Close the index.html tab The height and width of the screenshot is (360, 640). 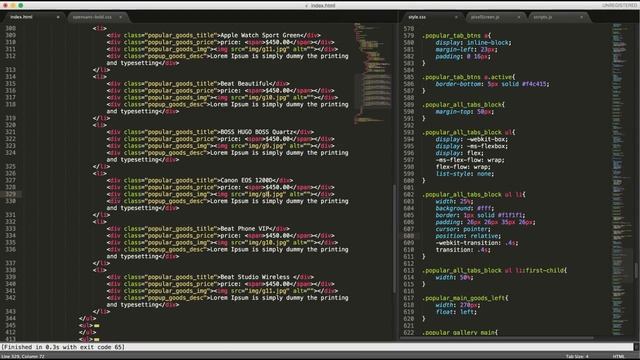click(x=58, y=17)
